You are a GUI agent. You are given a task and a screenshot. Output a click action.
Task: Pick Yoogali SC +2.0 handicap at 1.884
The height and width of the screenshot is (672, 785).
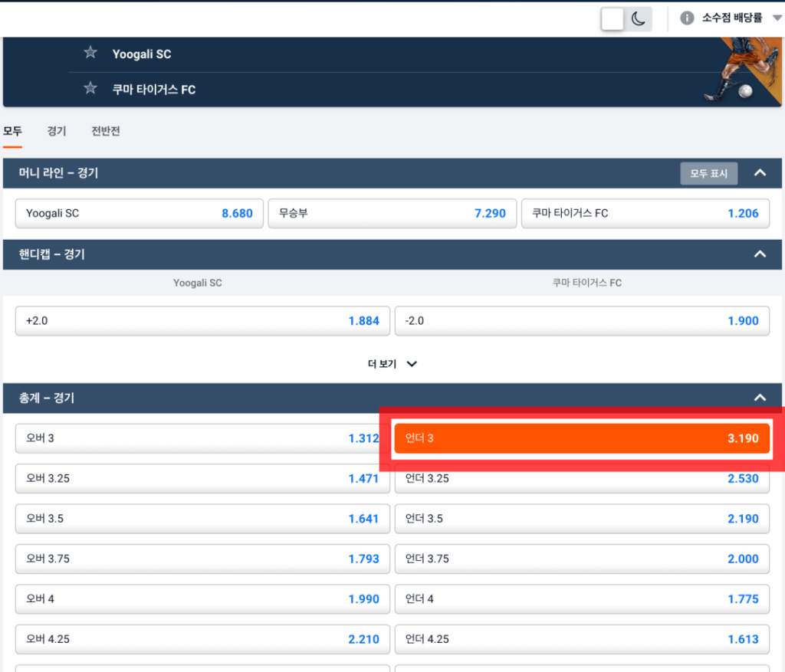pyautogui.click(x=202, y=321)
